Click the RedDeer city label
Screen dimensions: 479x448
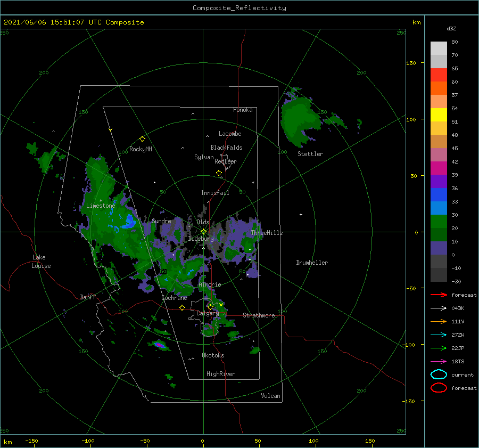tap(226, 161)
